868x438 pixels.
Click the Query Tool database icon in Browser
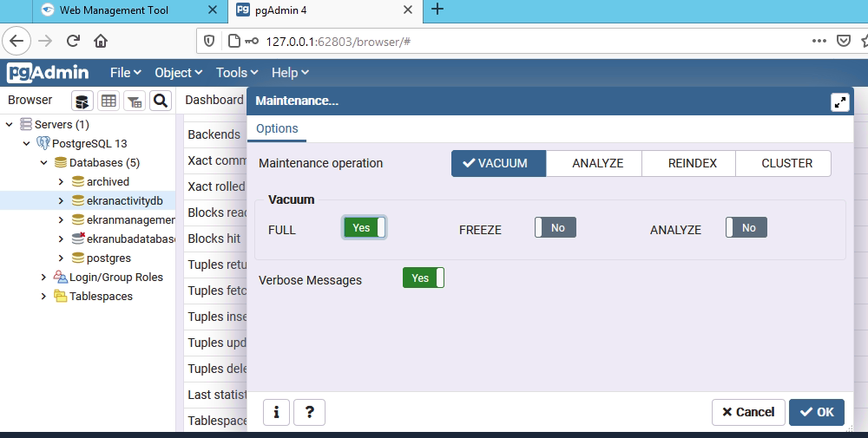point(82,101)
